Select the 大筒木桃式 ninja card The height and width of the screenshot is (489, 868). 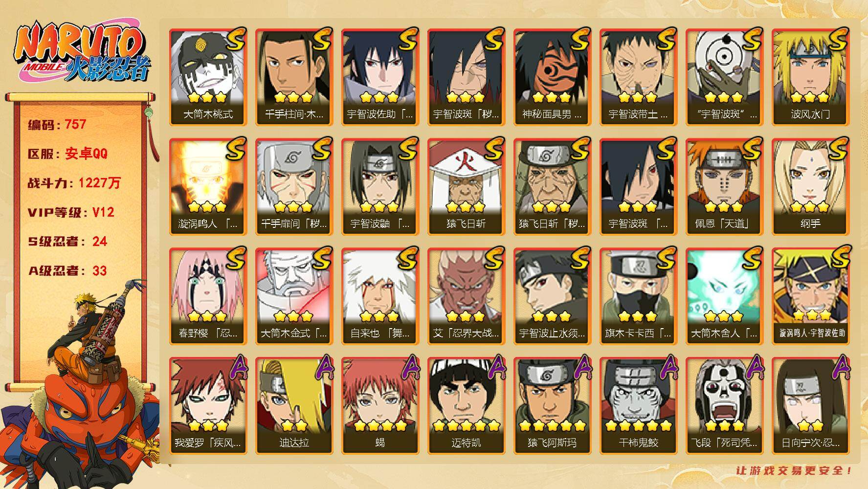coord(208,77)
